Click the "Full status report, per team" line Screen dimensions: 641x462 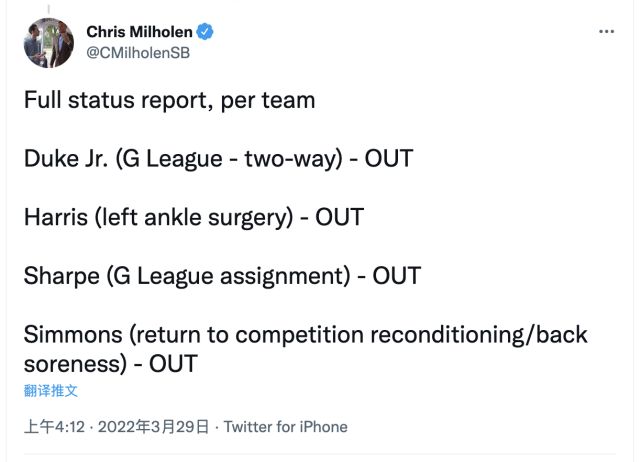coord(170,100)
